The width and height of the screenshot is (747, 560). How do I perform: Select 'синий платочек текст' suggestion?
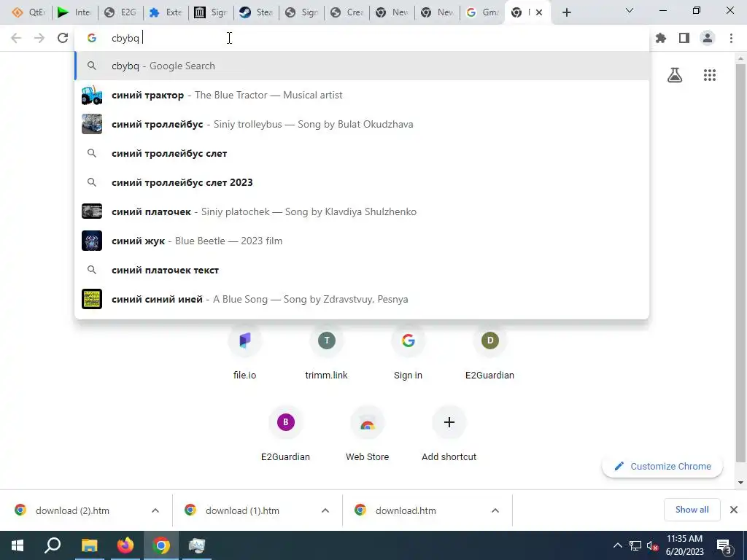[362, 270]
